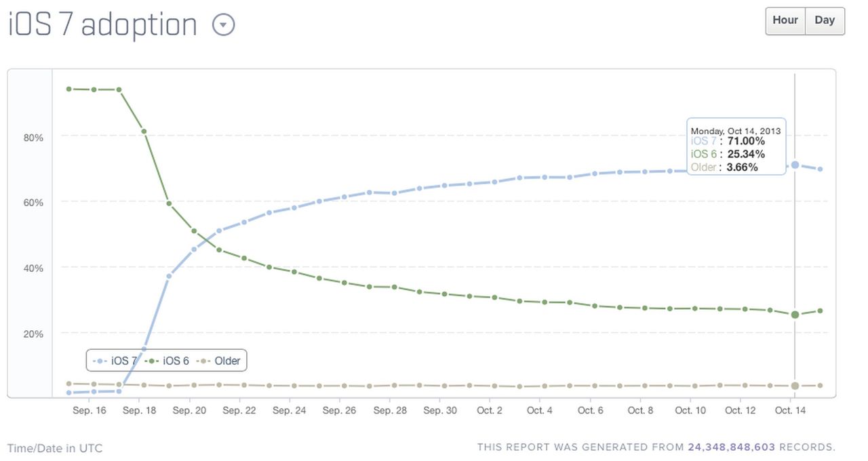Toggle iOS 7 series in legend
868x461 pixels.
pyautogui.click(x=117, y=361)
